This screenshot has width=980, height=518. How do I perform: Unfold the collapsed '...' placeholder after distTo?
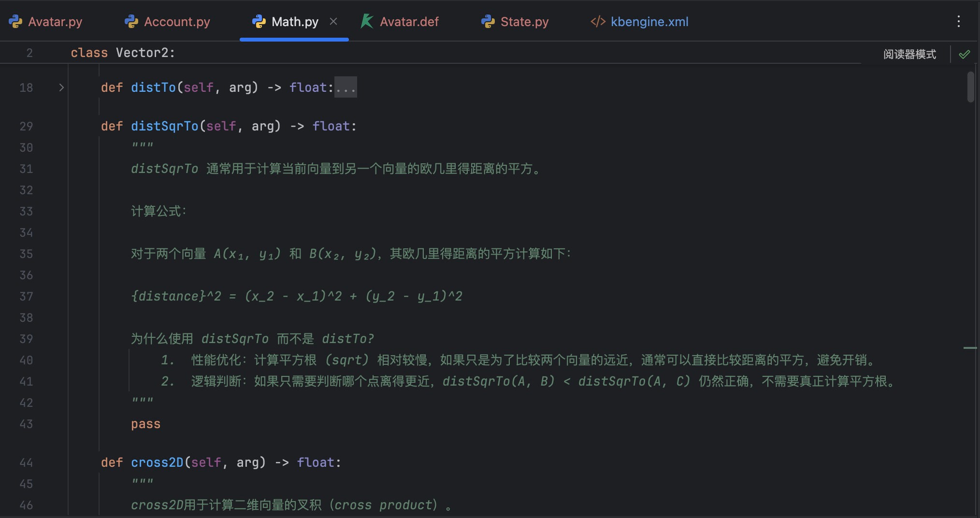pos(346,87)
